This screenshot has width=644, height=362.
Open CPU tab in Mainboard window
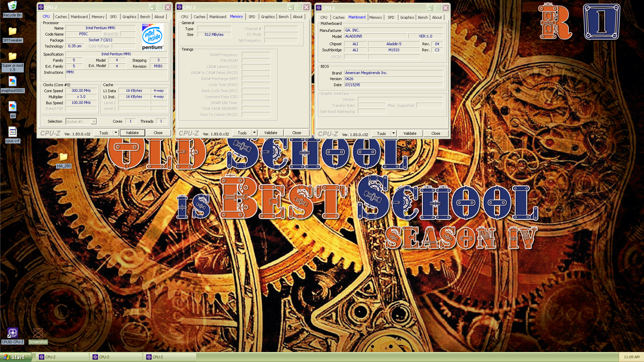pos(324,17)
